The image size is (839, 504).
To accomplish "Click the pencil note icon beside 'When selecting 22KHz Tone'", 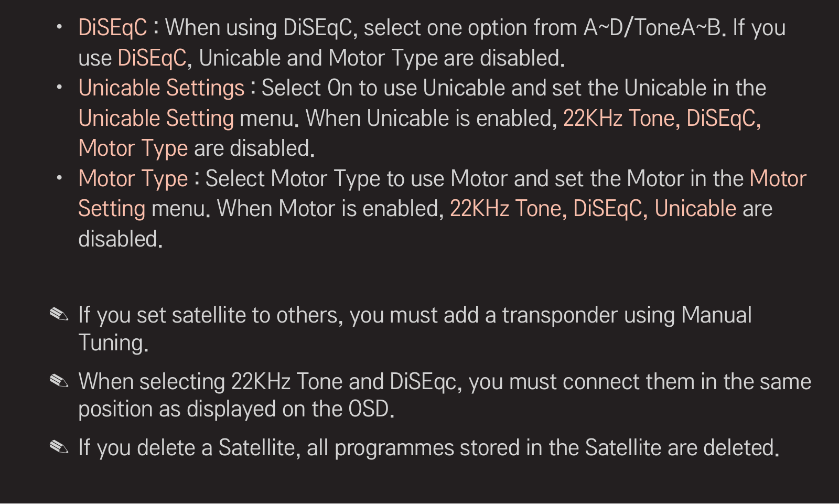I will pos(59,381).
